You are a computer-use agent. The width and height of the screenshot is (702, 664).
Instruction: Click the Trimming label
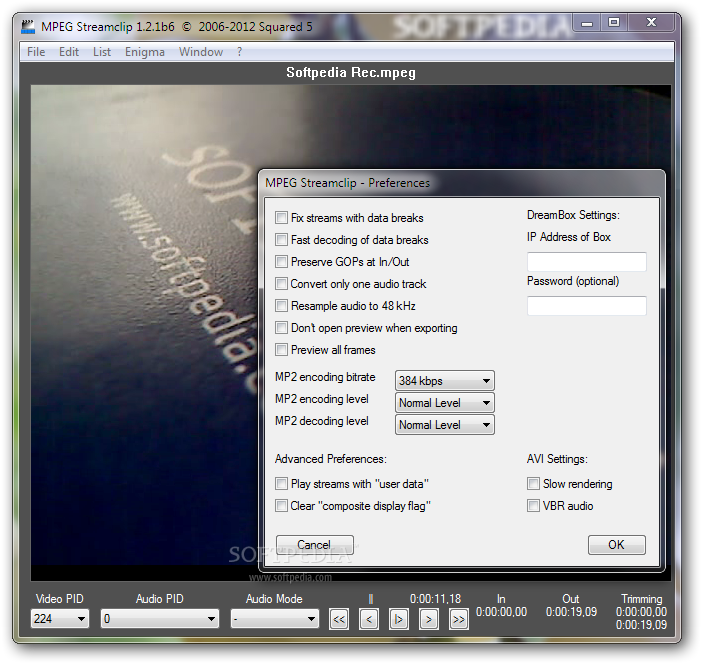(x=642, y=599)
